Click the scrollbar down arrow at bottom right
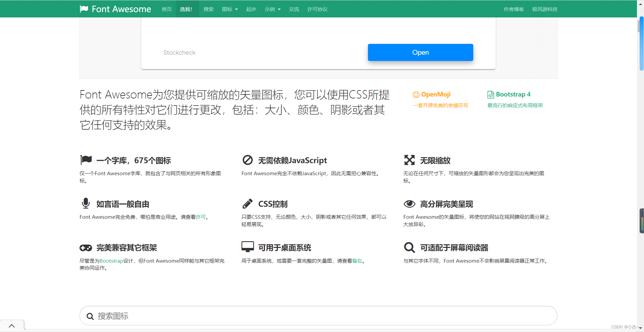 pyautogui.click(x=640, y=328)
